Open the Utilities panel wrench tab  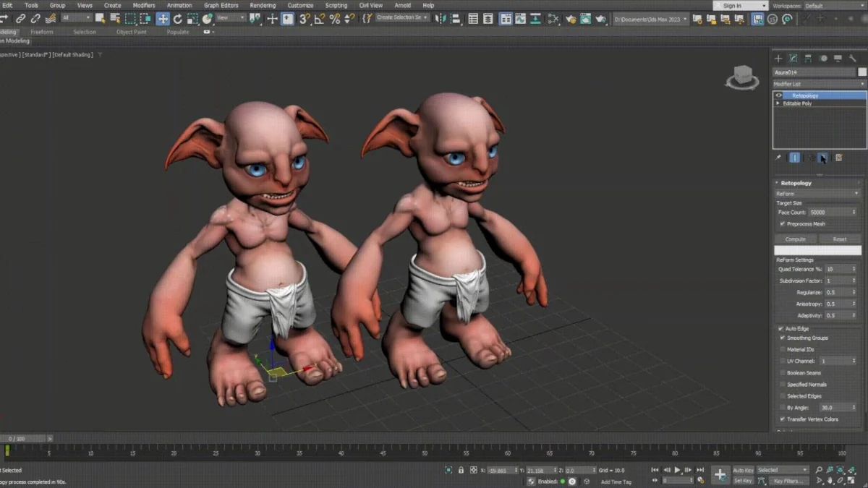(x=853, y=58)
